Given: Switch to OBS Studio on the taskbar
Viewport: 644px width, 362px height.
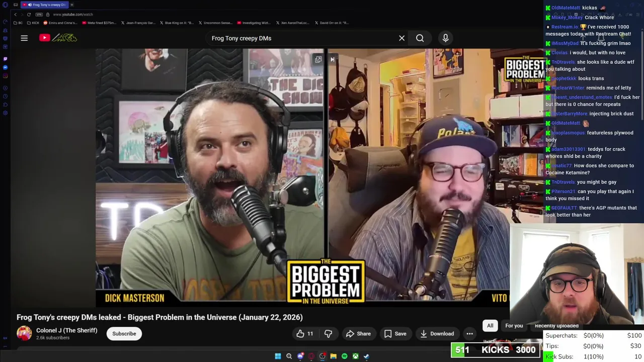Looking at the screenshot, I should coord(323,356).
